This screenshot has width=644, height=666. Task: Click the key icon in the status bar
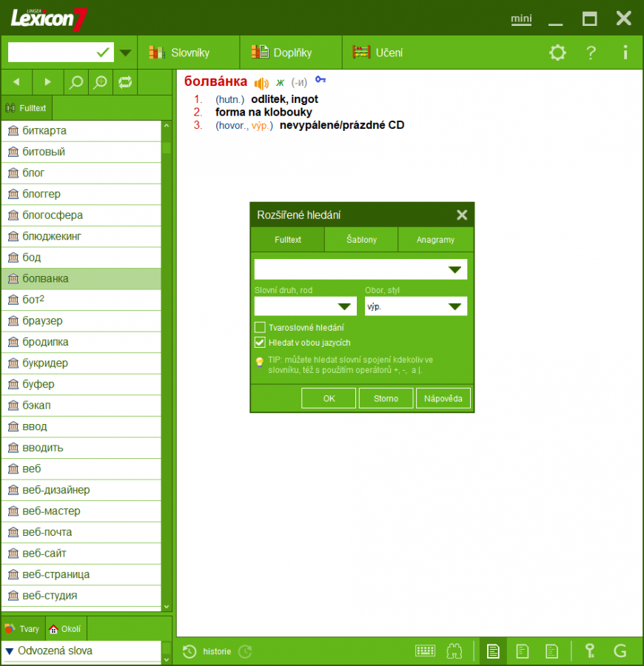point(590,651)
